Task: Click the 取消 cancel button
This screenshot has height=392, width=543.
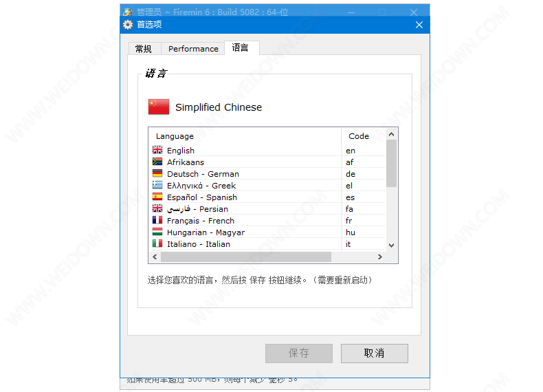Action: [375, 353]
